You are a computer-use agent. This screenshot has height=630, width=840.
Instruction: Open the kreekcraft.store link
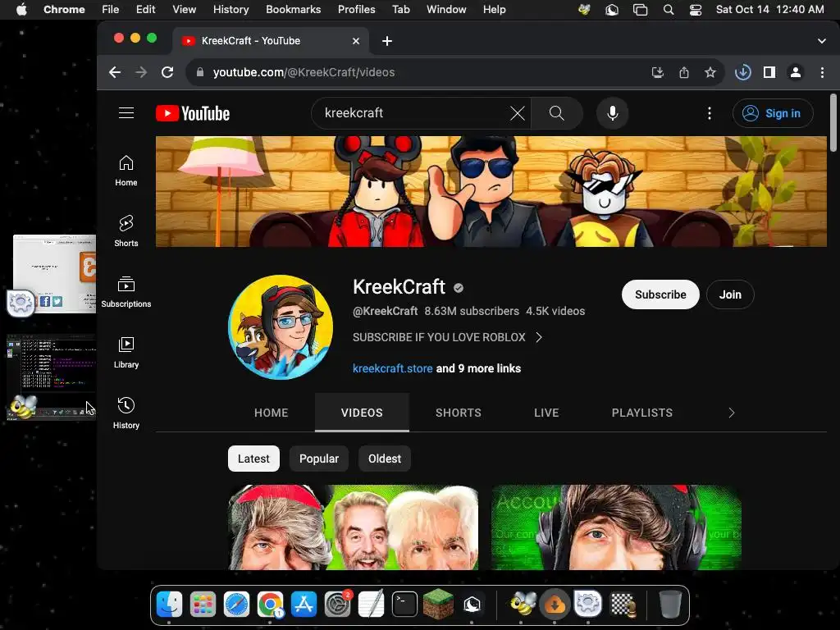tap(392, 368)
